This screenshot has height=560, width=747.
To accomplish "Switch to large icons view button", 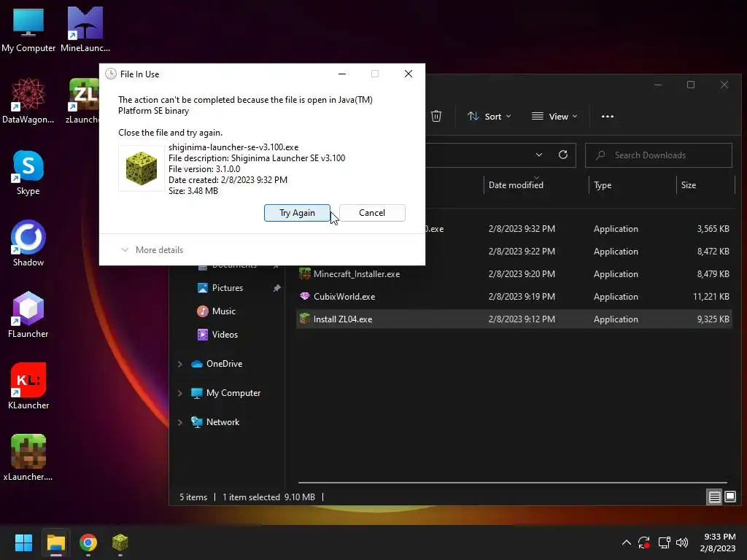I will (729, 497).
